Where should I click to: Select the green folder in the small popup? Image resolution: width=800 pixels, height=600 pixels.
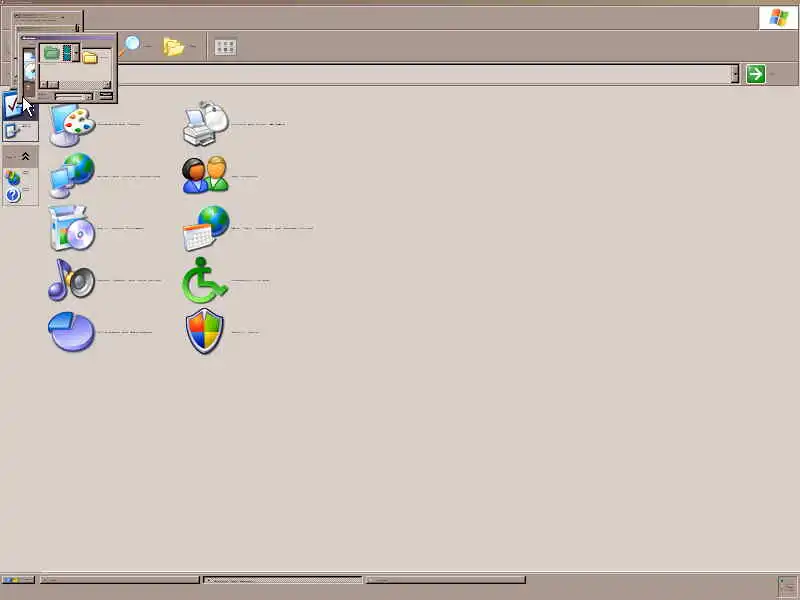[x=51, y=53]
